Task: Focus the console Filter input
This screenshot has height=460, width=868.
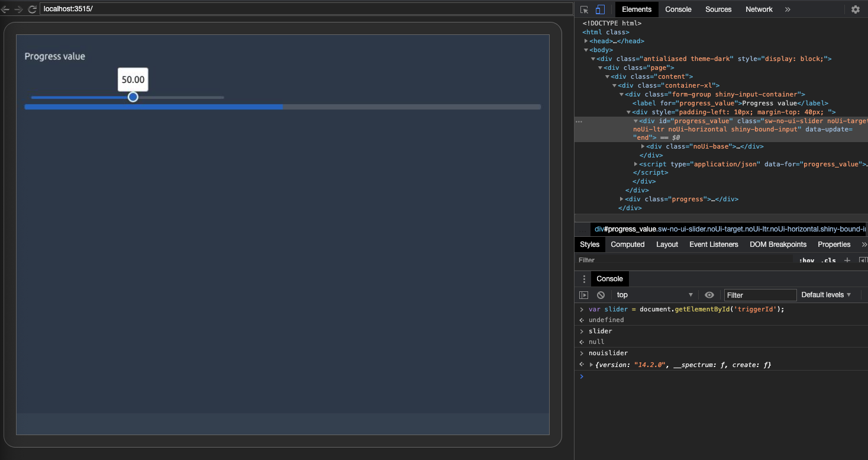Action: coord(760,295)
